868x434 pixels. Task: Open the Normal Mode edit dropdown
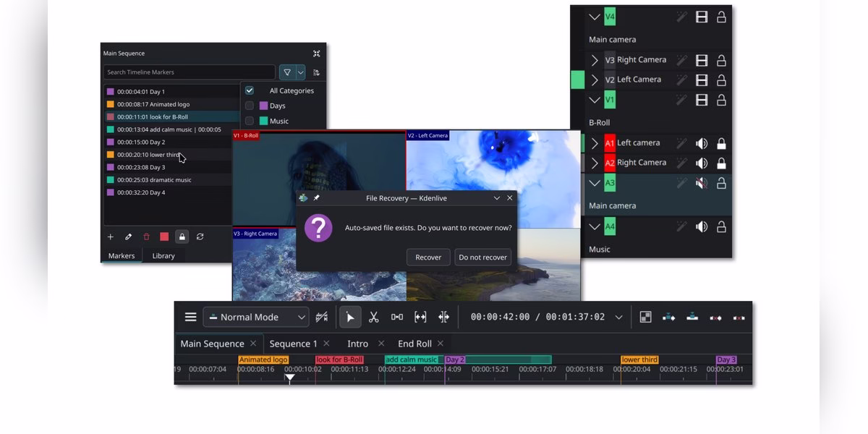coord(255,317)
